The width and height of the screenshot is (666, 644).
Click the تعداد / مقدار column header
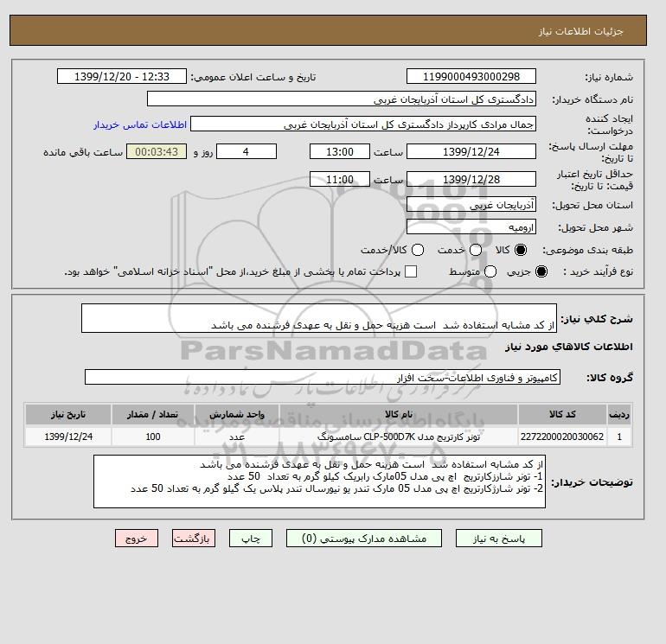point(153,414)
